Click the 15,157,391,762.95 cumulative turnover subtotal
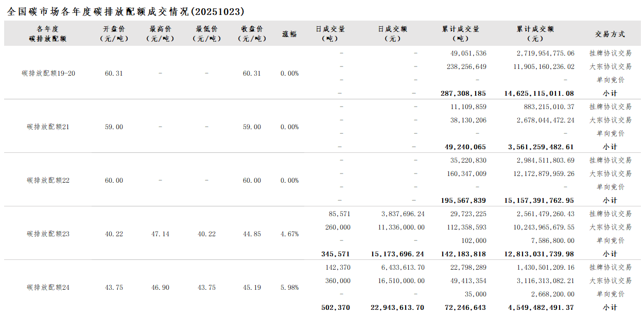The image size is (644, 315). coord(539,200)
